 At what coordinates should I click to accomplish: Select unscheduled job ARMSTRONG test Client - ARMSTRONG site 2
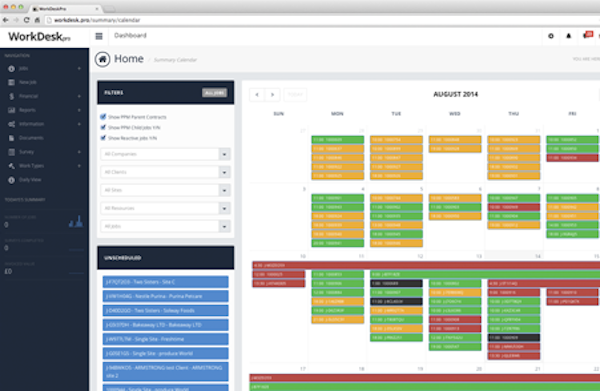pos(165,371)
